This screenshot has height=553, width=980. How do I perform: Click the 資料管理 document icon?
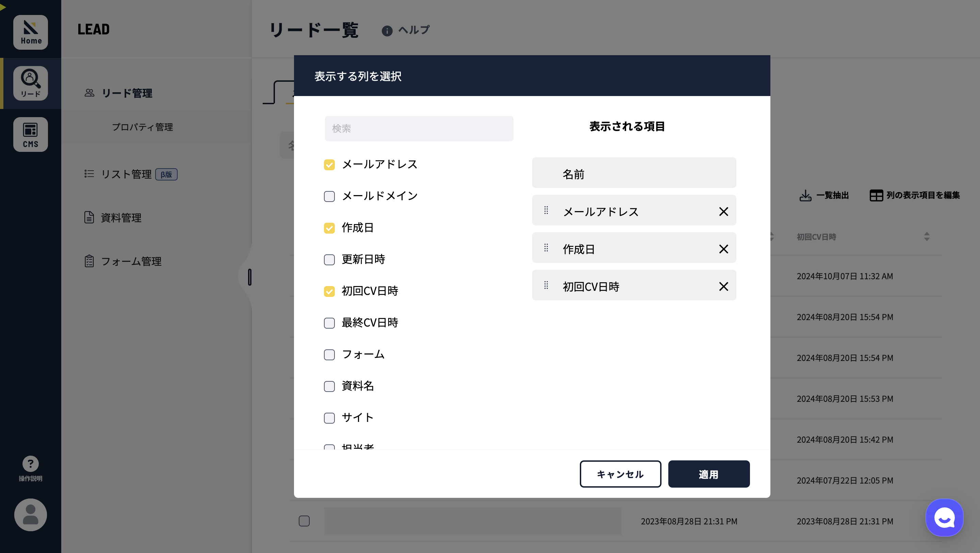(89, 217)
